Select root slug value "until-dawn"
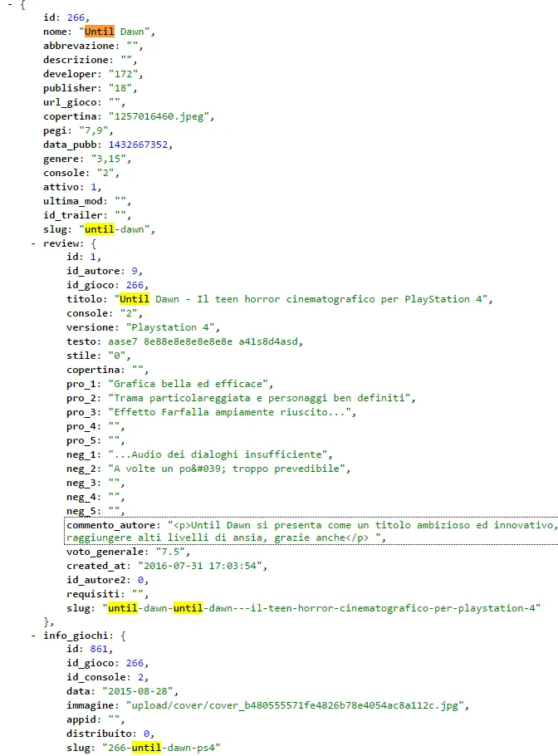This screenshot has height=756, width=558. click(115, 229)
